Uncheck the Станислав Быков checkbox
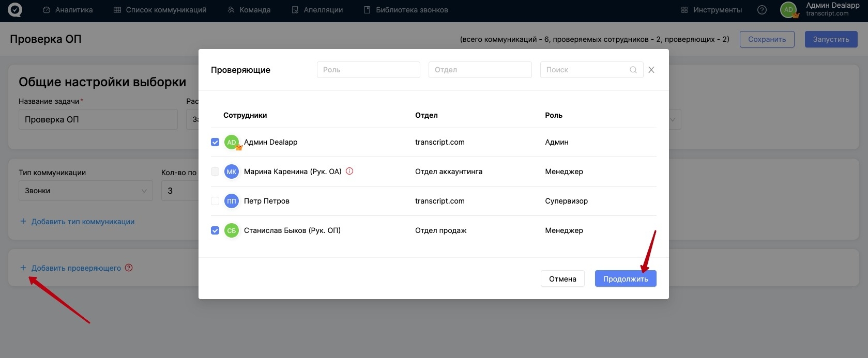Screen dimensions: 868x358 tap(215, 230)
